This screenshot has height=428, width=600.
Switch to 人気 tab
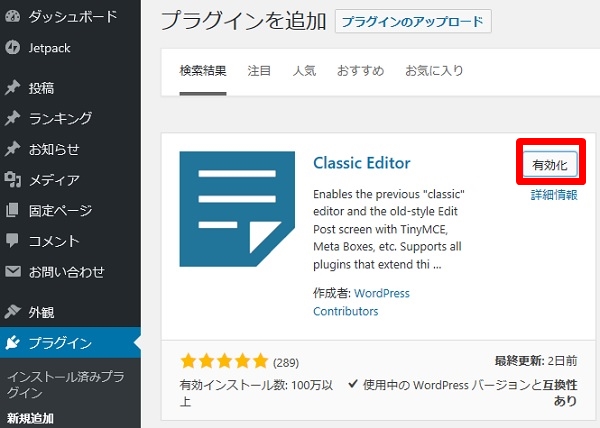point(304,71)
